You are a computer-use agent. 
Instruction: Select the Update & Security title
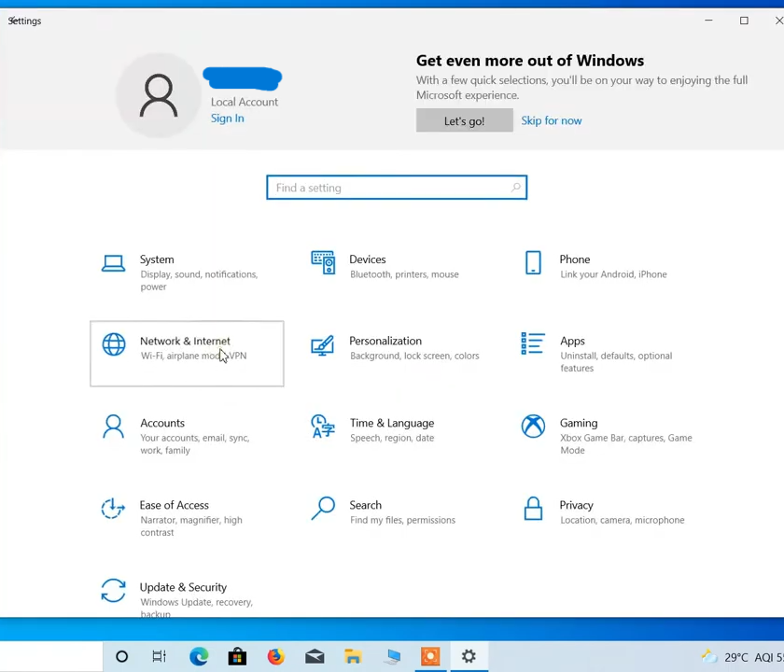point(183,587)
